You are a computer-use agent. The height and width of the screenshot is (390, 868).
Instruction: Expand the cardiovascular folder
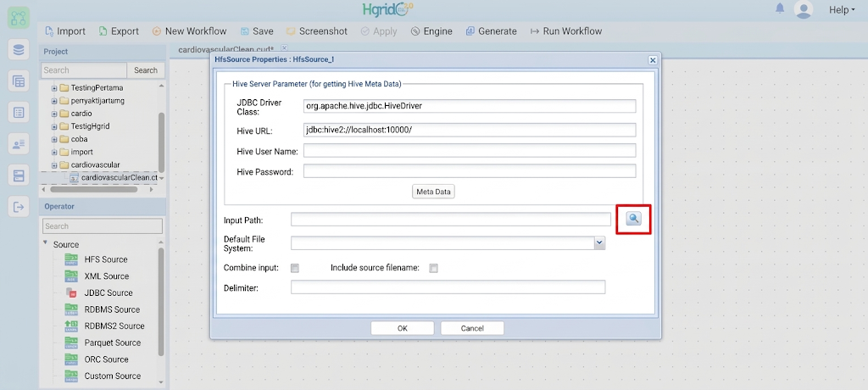pyautogui.click(x=54, y=165)
